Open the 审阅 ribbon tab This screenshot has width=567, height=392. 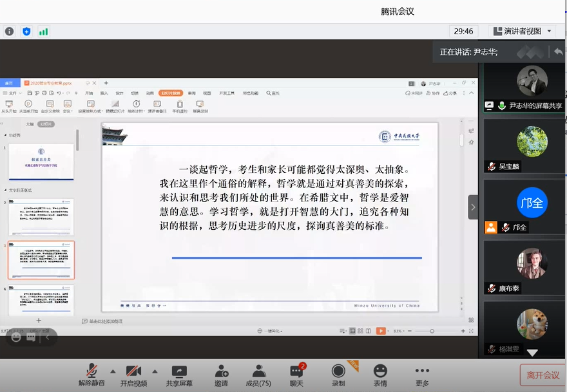[193, 93]
